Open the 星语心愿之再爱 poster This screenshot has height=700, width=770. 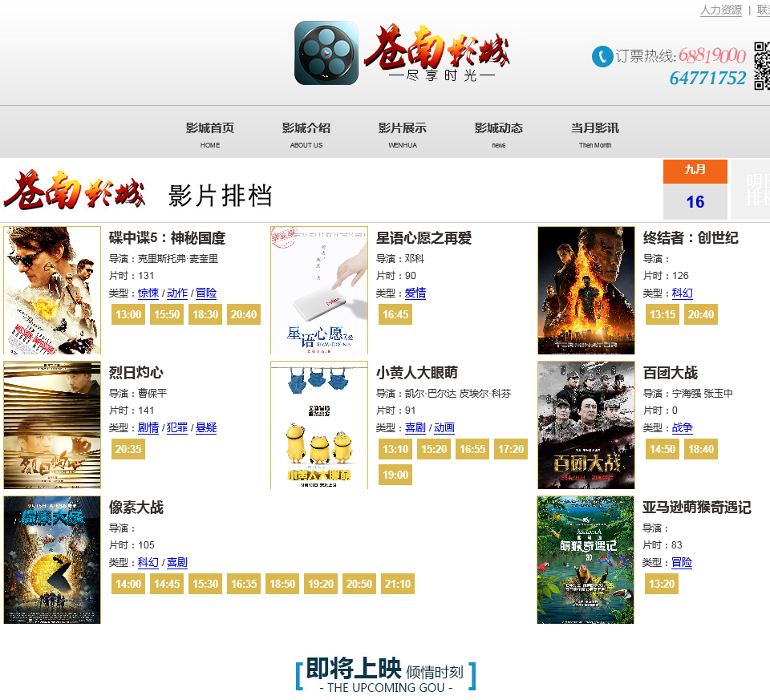[x=319, y=290]
